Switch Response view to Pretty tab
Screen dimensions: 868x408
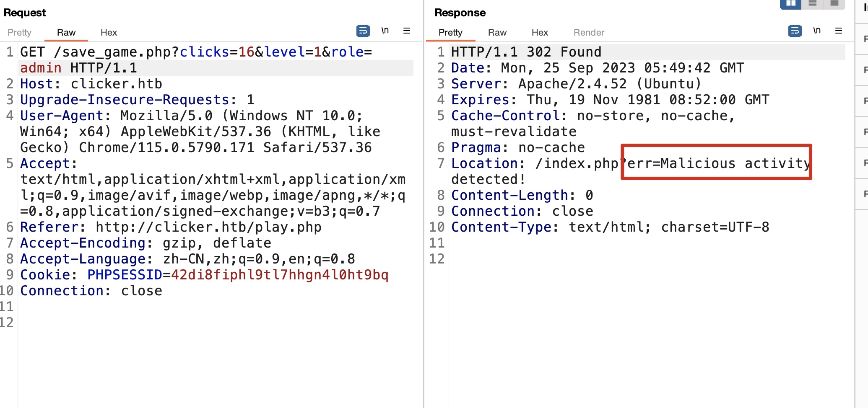click(450, 32)
